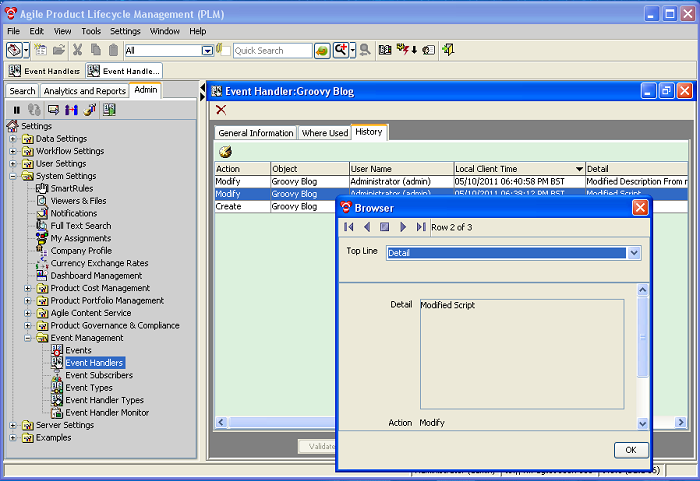Viewport: 700px width, 481px height.
Task: Open the Tools menu
Action: [x=91, y=31]
